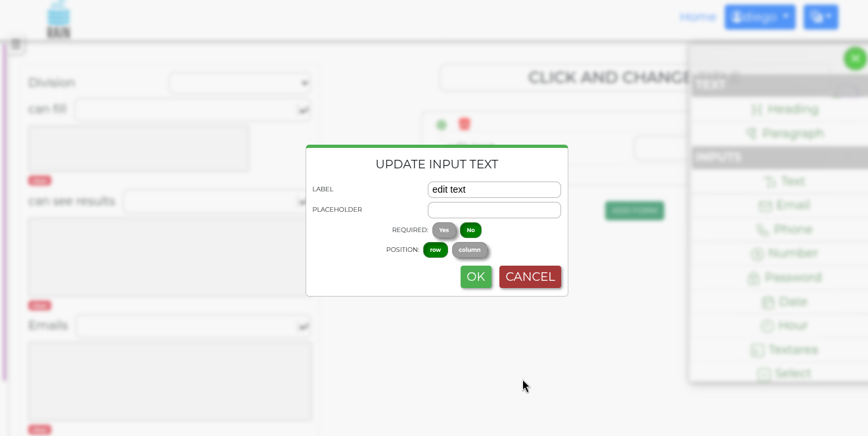Choose the column position option
The image size is (868, 436).
[x=470, y=250]
